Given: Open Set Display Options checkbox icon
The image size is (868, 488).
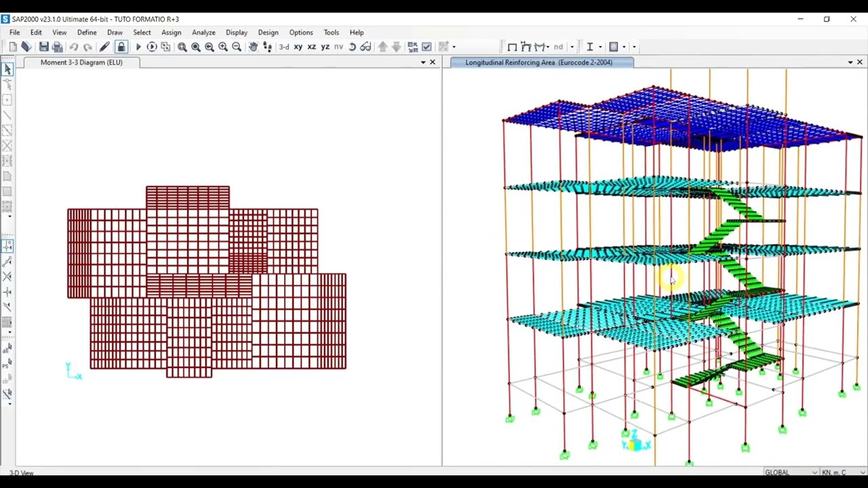Looking at the screenshot, I should click(427, 47).
